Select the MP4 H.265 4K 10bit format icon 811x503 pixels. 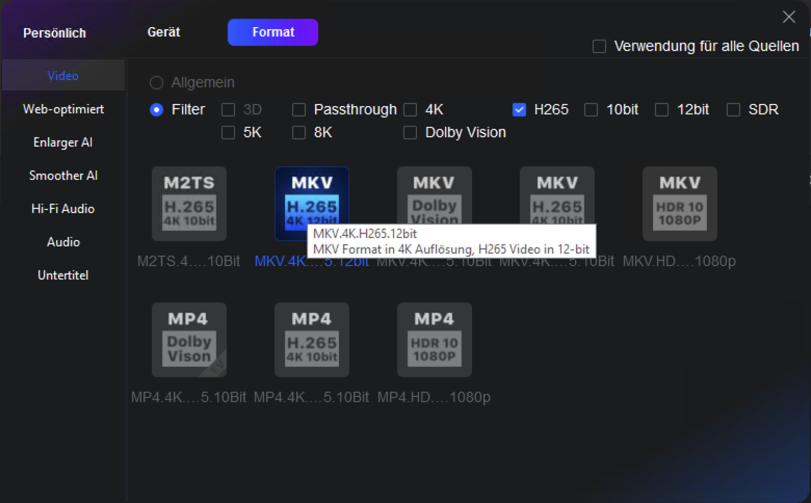311,340
